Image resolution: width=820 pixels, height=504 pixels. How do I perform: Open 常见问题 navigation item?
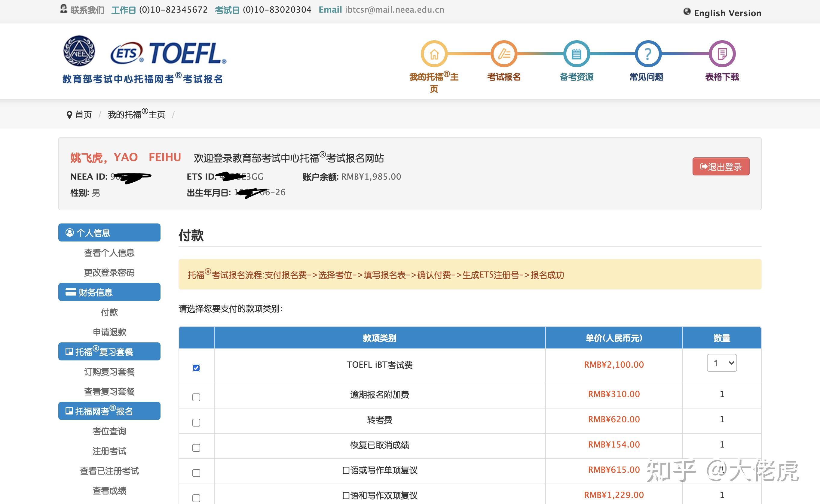[646, 77]
